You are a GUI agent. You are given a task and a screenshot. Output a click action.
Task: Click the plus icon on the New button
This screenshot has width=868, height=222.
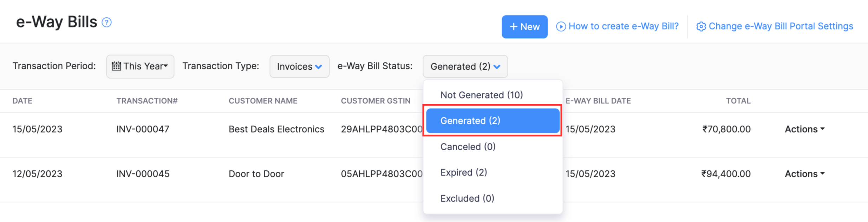click(x=514, y=26)
